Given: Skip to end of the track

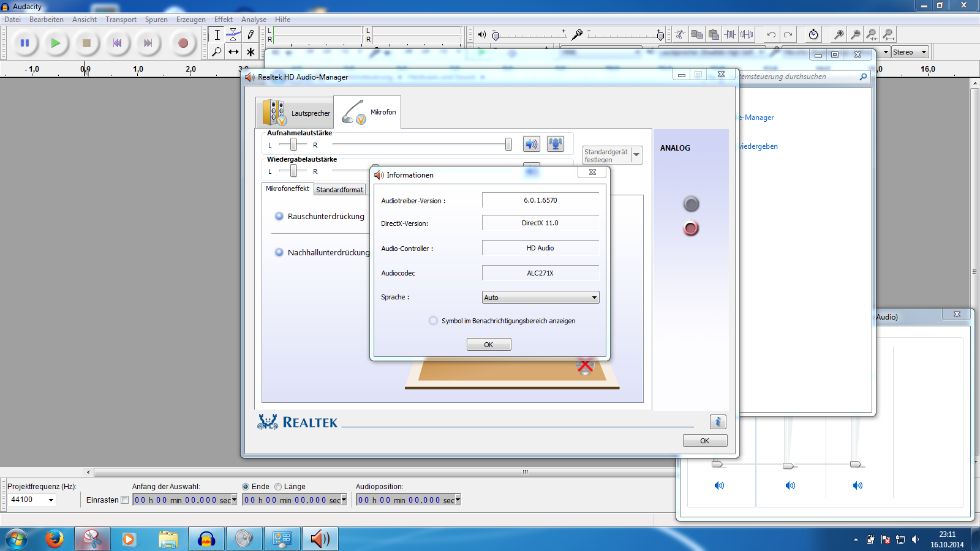Looking at the screenshot, I should [x=148, y=43].
